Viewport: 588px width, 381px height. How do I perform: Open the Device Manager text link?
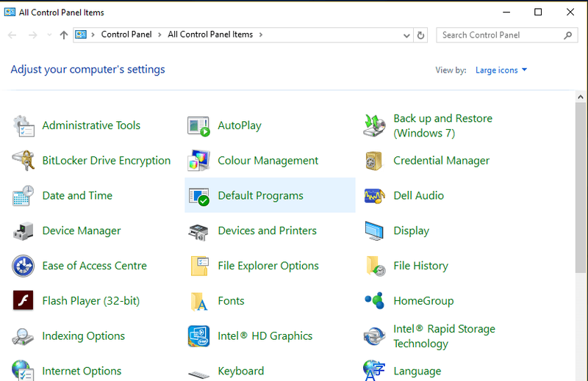[x=82, y=231]
